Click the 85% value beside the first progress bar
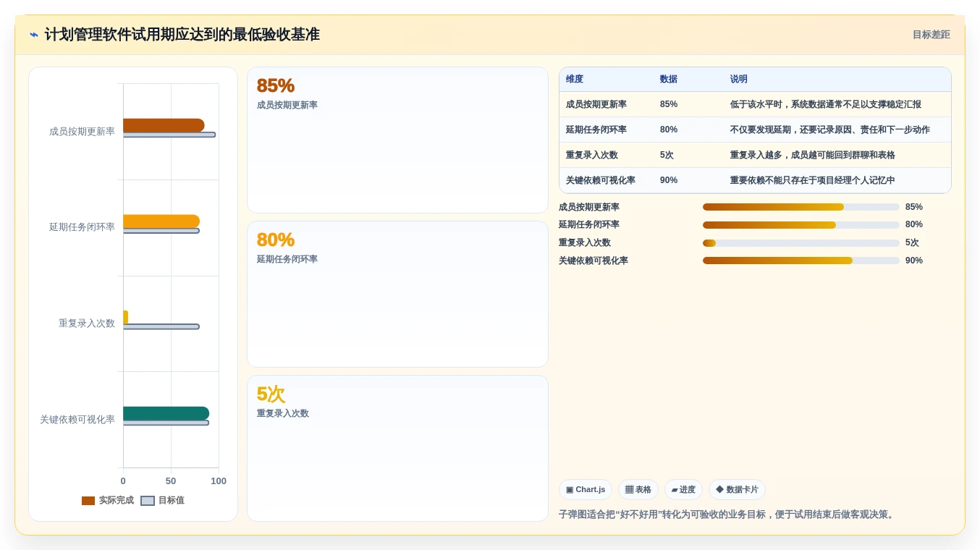The image size is (980, 550). pyautogui.click(x=914, y=207)
